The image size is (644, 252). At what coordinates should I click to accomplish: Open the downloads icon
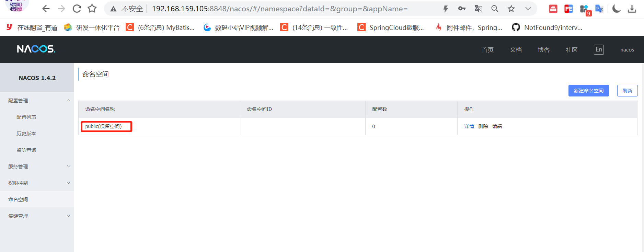coord(632,9)
